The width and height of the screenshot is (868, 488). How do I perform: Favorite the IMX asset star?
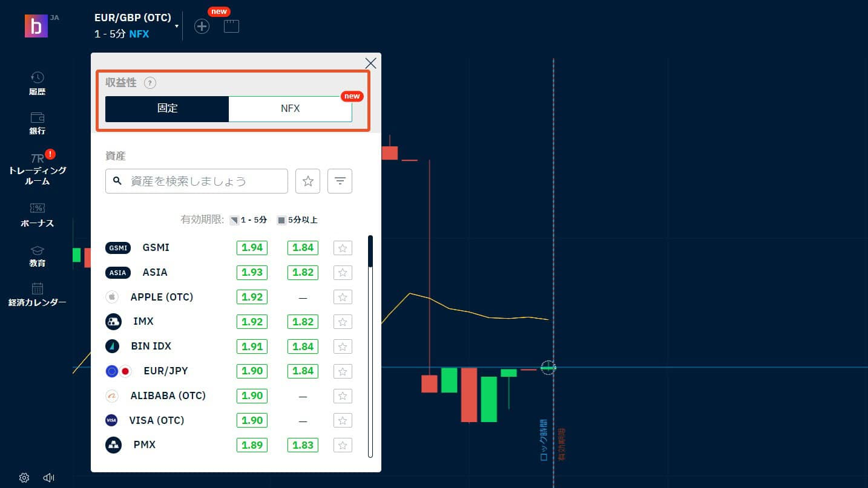343,322
